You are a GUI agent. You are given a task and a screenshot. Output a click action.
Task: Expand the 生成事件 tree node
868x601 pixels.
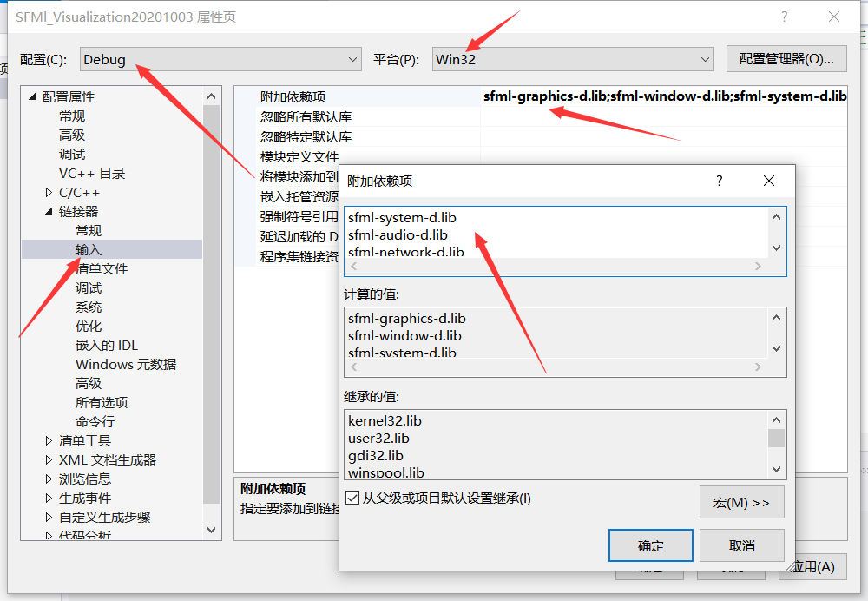pos(49,498)
